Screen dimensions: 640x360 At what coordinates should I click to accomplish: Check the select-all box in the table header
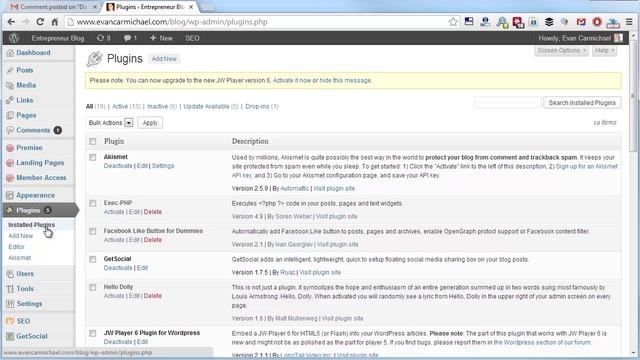(x=93, y=141)
